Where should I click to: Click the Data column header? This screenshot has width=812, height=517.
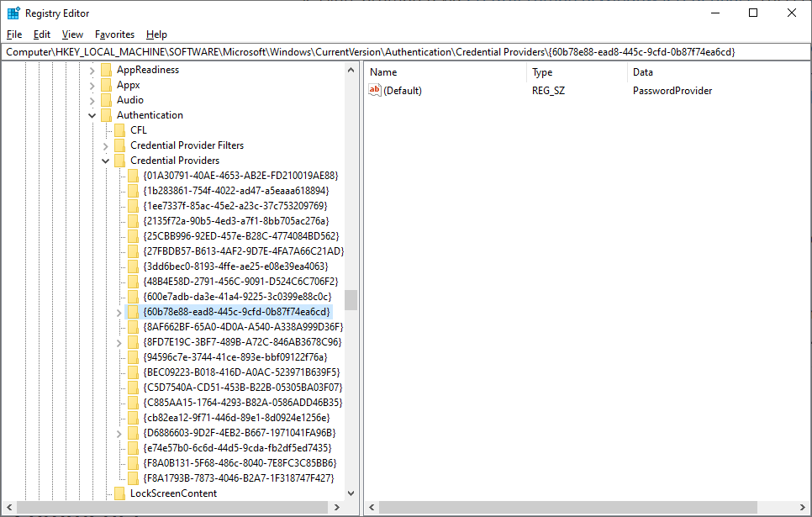[x=643, y=72]
